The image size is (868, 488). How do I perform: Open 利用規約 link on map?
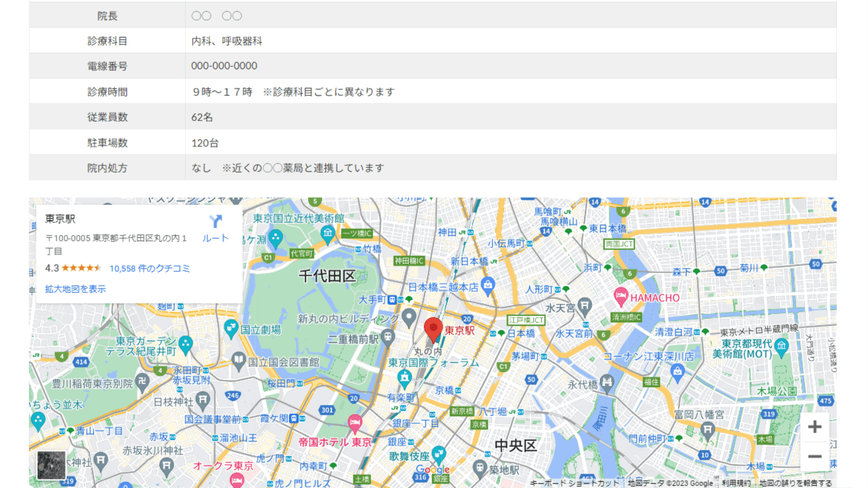[736, 483]
